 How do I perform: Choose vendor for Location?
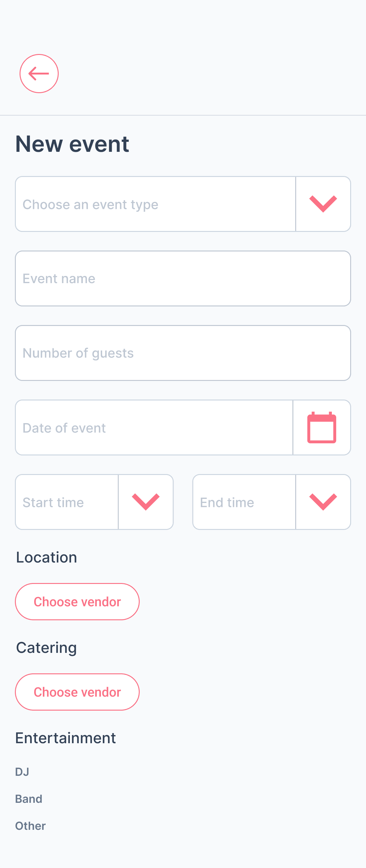coord(77,602)
